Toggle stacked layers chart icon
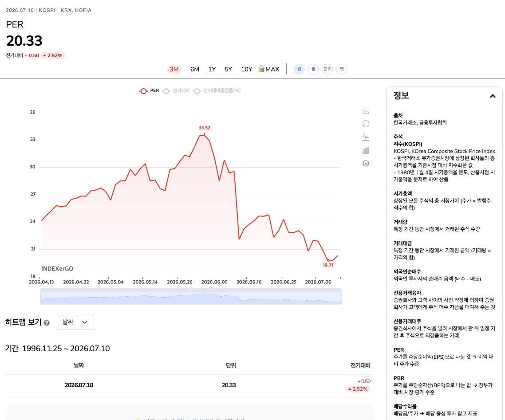This screenshot has height=420, width=505. pos(366,164)
